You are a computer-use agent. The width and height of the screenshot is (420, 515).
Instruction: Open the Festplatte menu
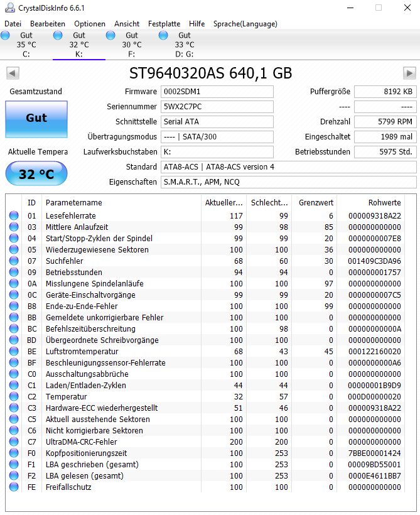coord(164,24)
